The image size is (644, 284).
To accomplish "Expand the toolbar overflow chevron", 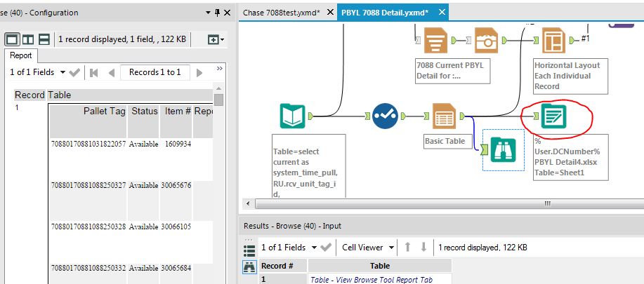I will click(x=220, y=69).
